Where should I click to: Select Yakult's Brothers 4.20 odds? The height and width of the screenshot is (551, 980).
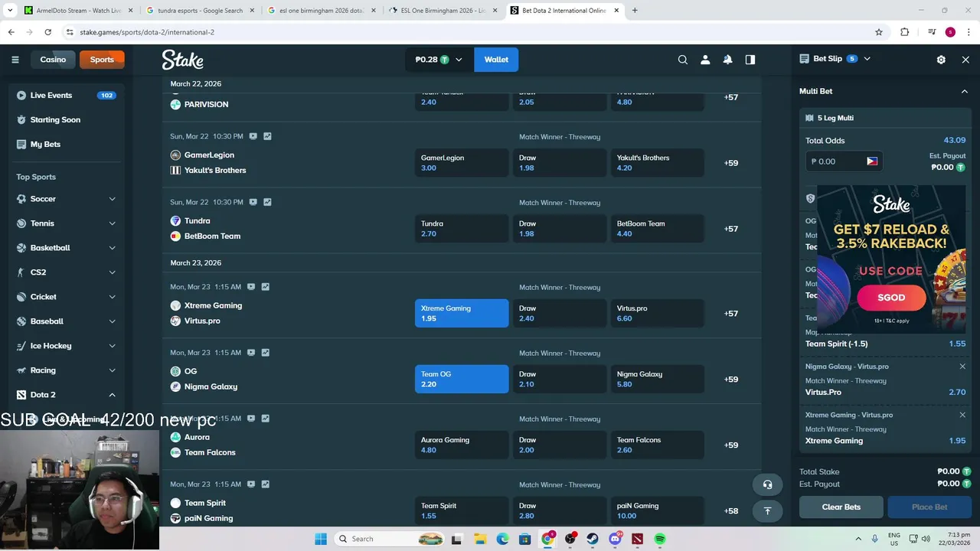[658, 163]
